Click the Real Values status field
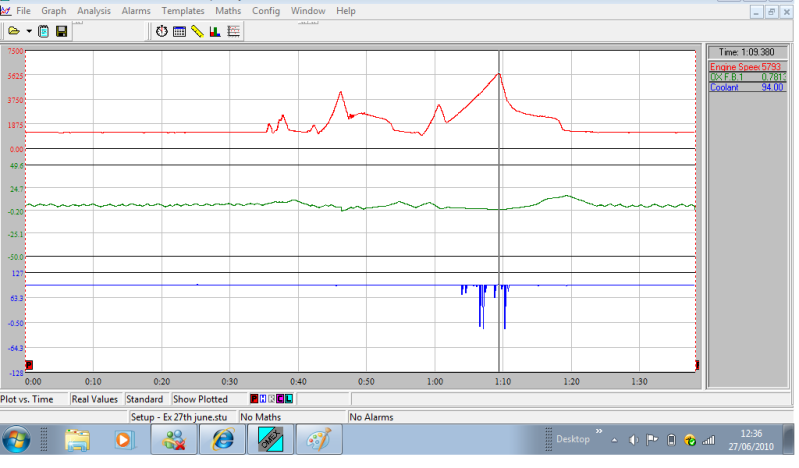 (94, 399)
